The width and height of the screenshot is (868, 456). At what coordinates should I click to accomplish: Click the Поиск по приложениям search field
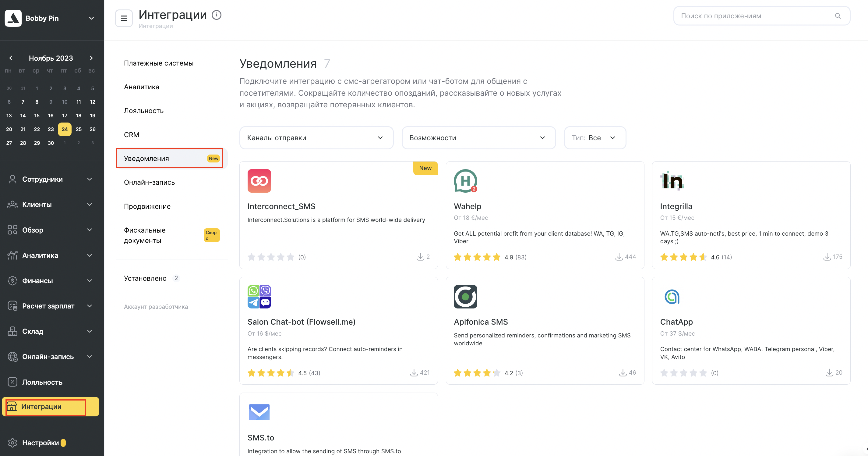click(761, 16)
